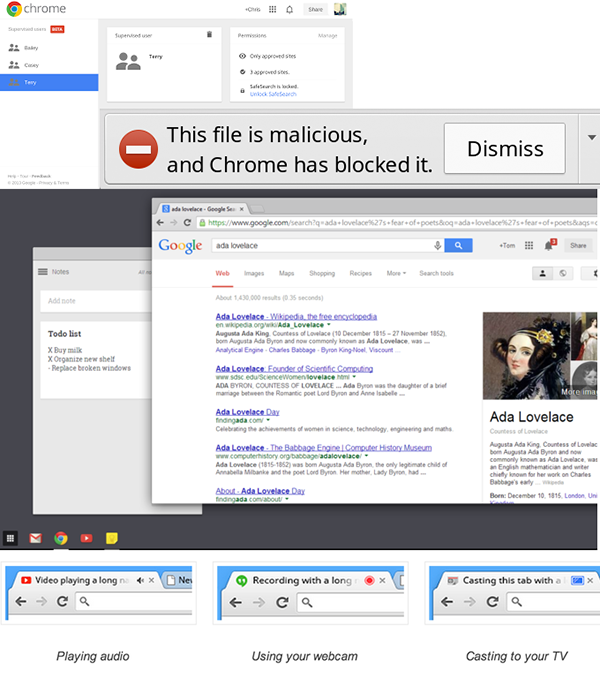
Task: Open profile avatar in supervised users header
Action: tap(340, 9)
